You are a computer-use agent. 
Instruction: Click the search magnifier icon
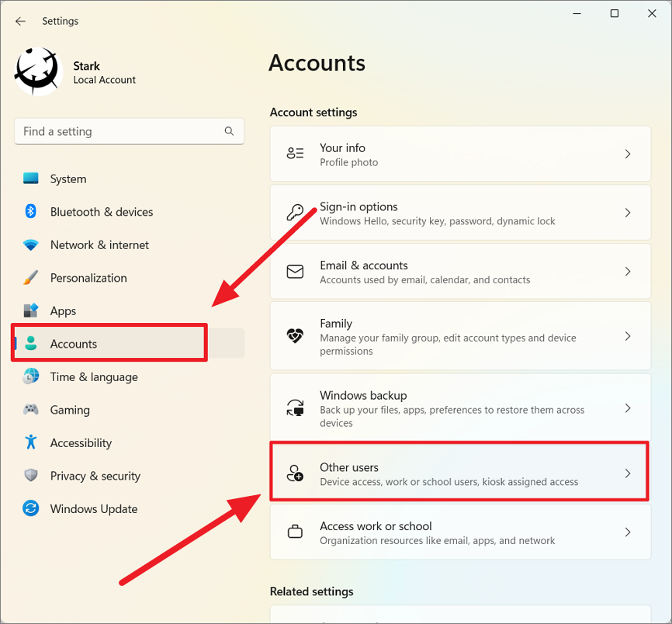229,131
